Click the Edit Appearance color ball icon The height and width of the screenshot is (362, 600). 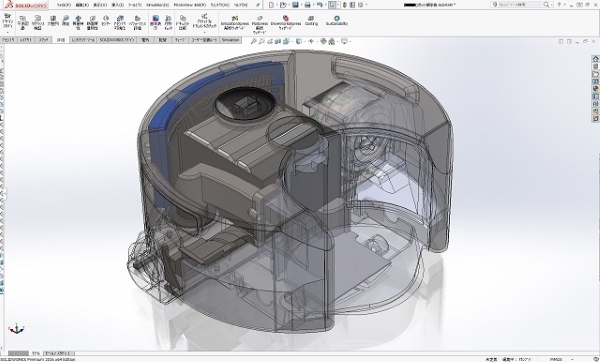[x=323, y=41]
